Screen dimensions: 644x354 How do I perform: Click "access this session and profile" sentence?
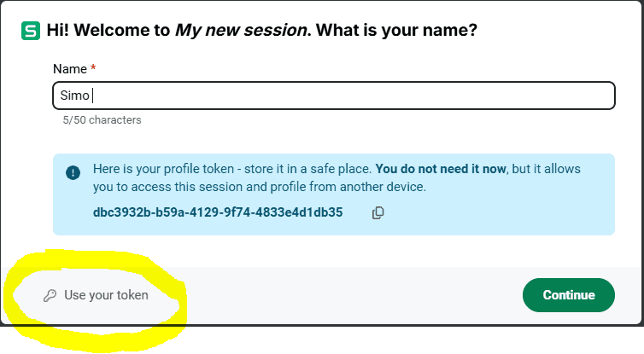[211, 187]
